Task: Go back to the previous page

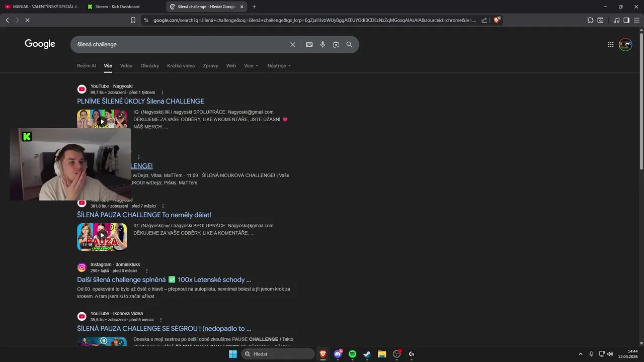Action: tap(7, 20)
